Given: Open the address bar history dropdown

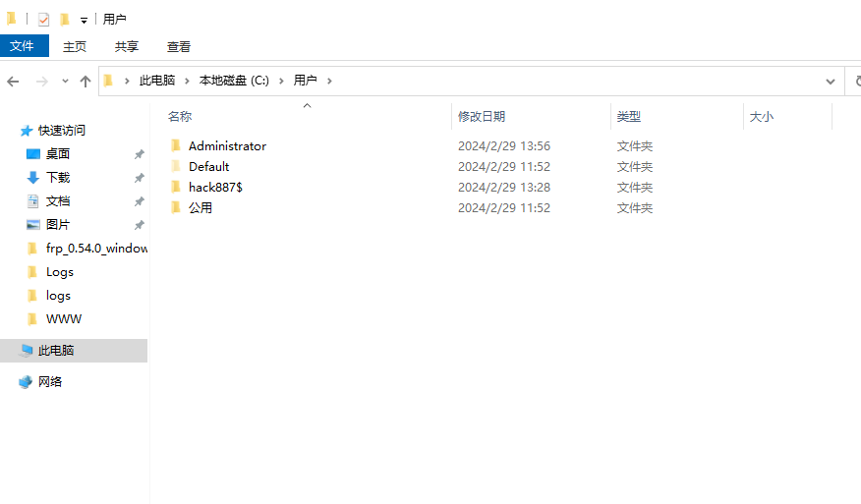Looking at the screenshot, I should pos(831,82).
